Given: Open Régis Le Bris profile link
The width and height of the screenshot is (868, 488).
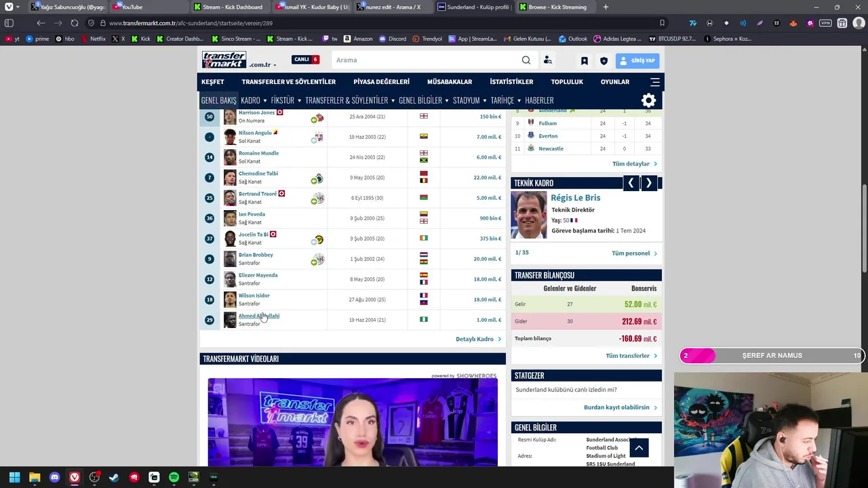Looking at the screenshot, I should click(575, 198).
